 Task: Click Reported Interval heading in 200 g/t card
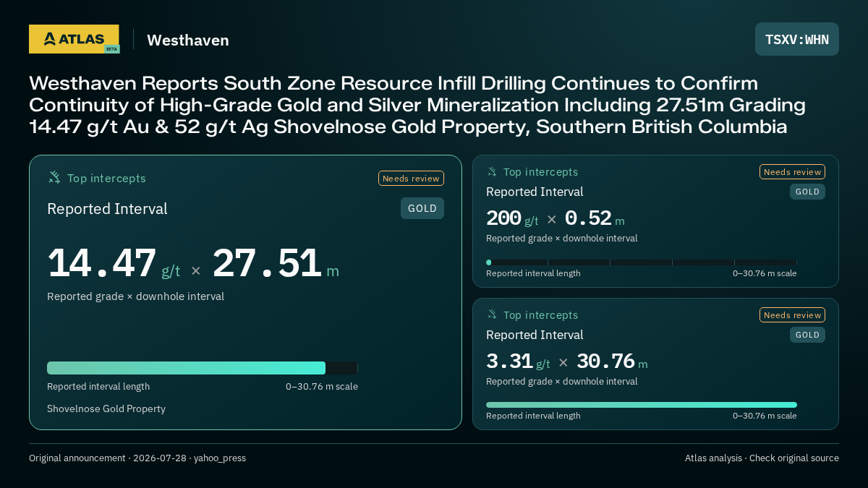click(x=535, y=192)
